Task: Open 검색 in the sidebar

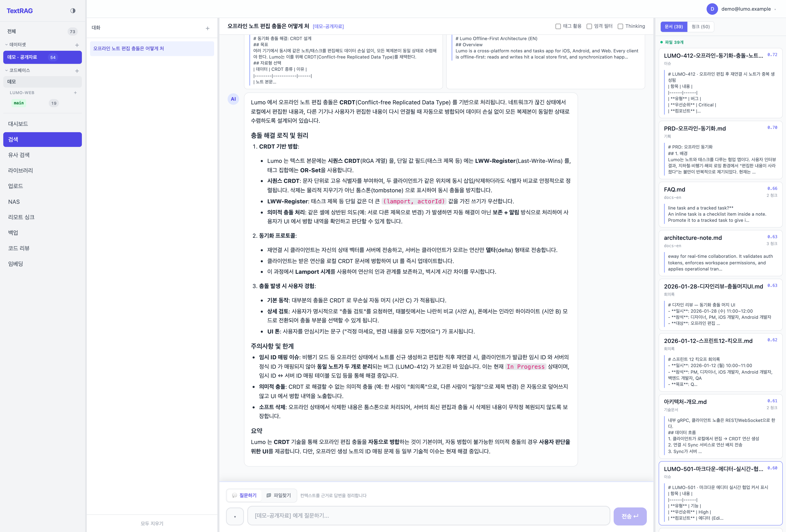Action: click(43, 140)
